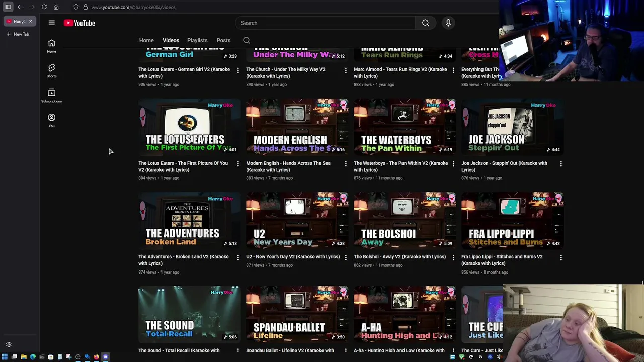Open a New Tab in the browser
Screen dimensions: 644x362
coord(18,34)
